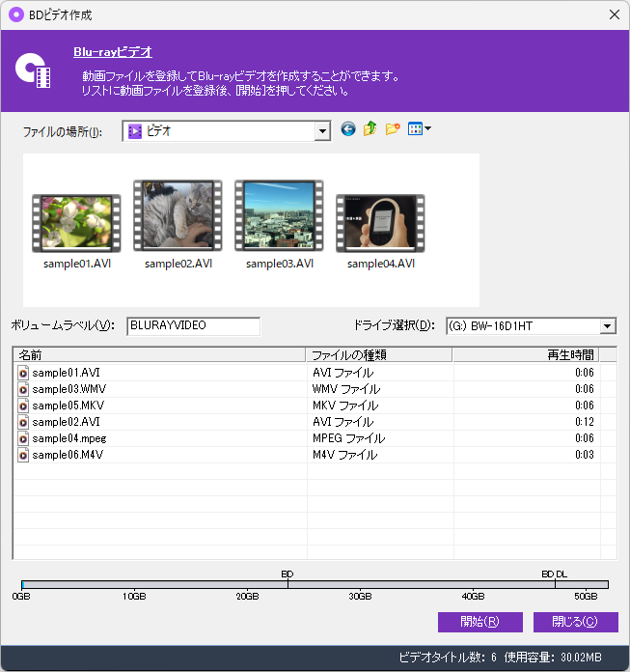Click the file icon beside sample06.M4V
The image size is (630, 672).
click(23, 455)
